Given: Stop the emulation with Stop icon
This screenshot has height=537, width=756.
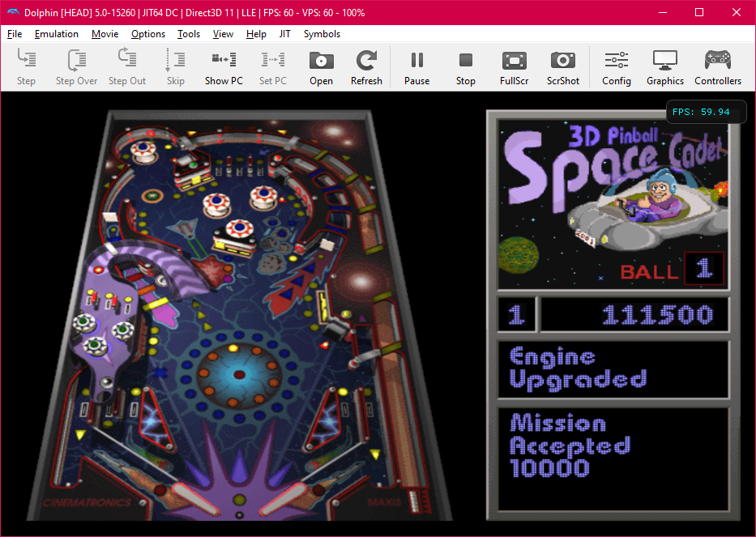Looking at the screenshot, I should click(x=466, y=60).
